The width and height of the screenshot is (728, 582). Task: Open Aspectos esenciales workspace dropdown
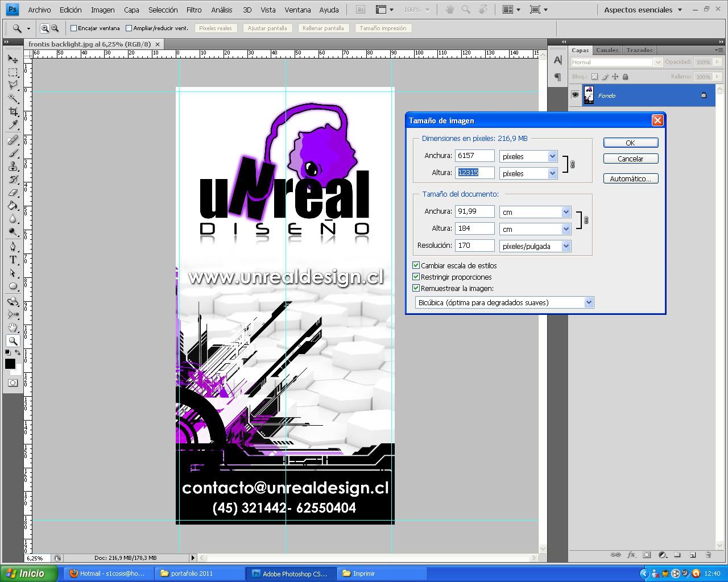point(643,10)
